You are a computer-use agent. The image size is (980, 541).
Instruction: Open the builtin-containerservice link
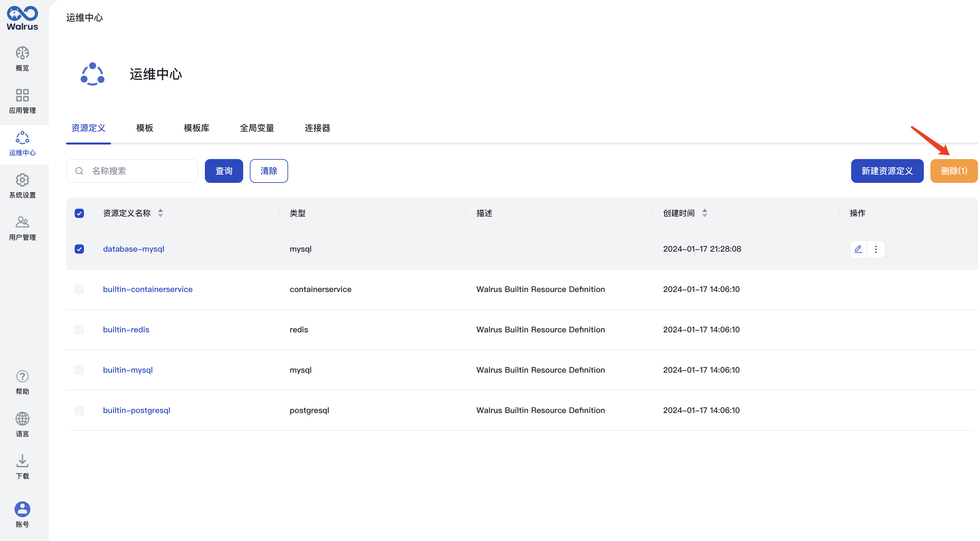[148, 289]
